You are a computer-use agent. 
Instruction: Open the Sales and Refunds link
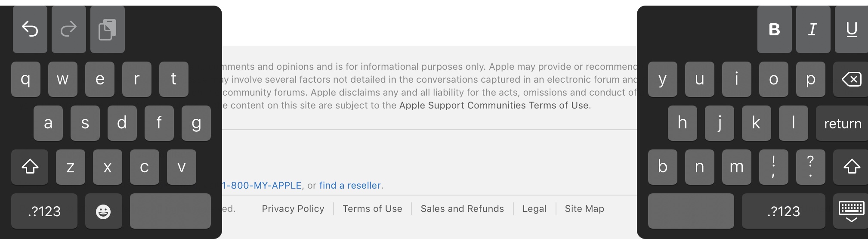(462, 209)
